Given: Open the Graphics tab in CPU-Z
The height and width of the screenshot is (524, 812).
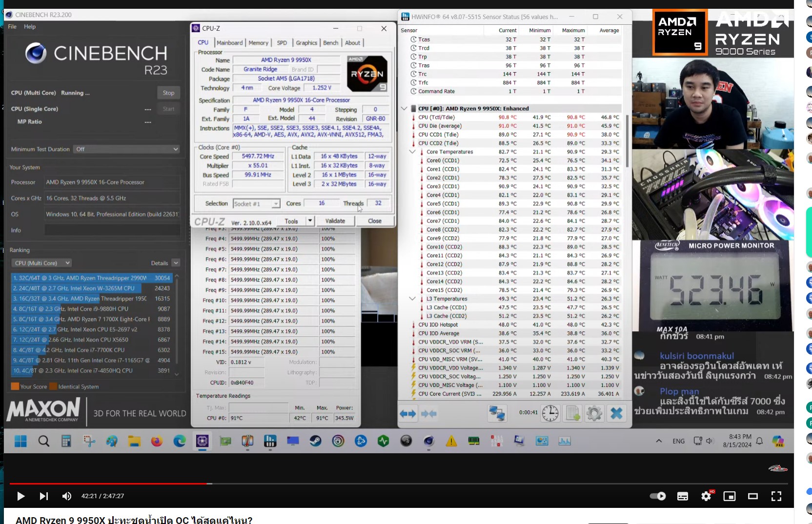Looking at the screenshot, I should click(x=306, y=43).
